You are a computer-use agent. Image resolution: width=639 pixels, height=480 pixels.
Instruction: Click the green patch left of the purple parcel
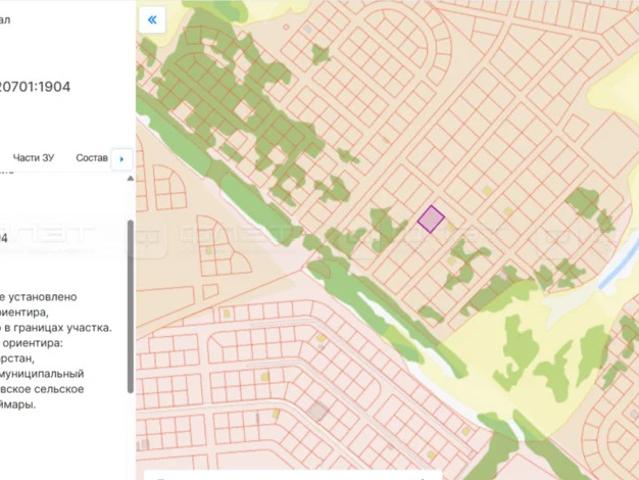(x=385, y=228)
